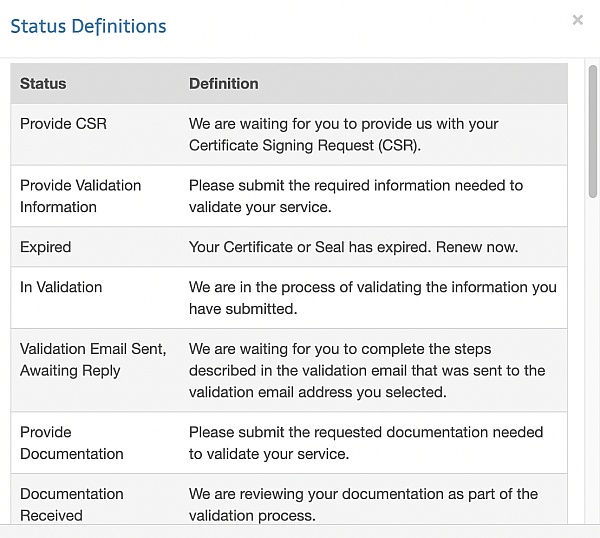The image size is (600, 538).
Task: Select the Provide Validation Information status
Action: tap(80, 196)
